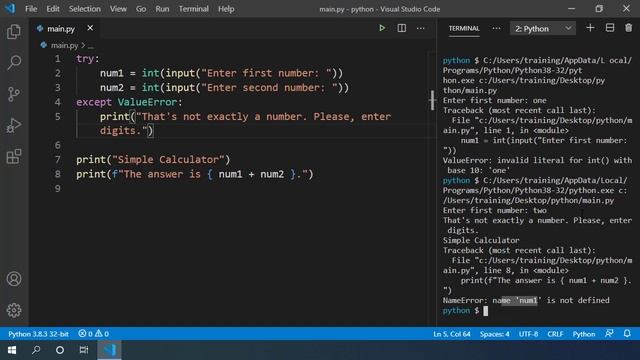Run Python file with green play button
The width and height of the screenshot is (640, 360).
click(382, 28)
